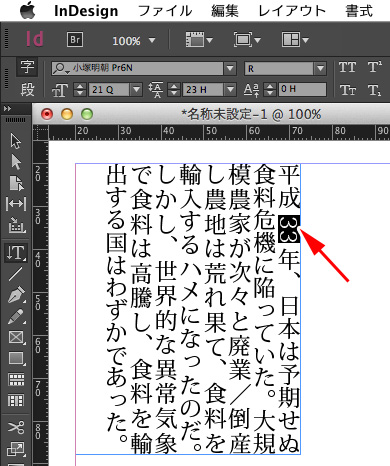This screenshot has height=466, width=390.
Task: Select the Rectangle Frame tool
Action: click(16, 337)
